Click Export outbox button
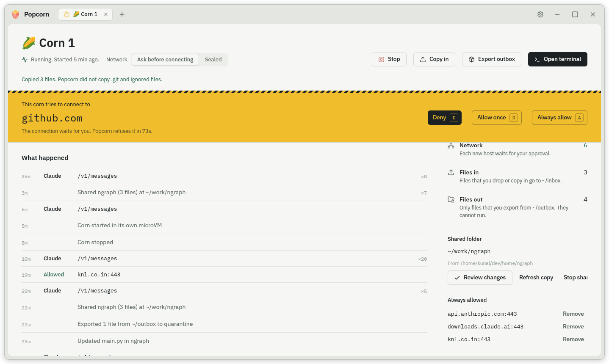 [x=492, y=59]
